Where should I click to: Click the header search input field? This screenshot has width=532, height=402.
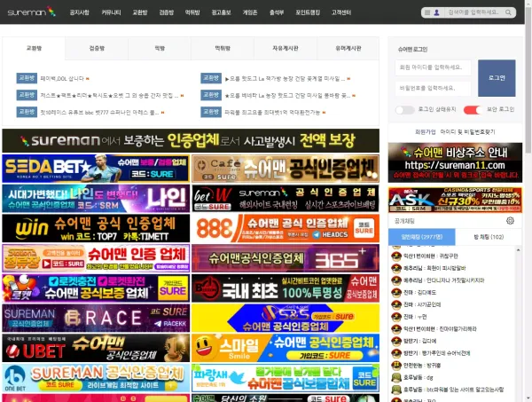[x=473, y=12]
